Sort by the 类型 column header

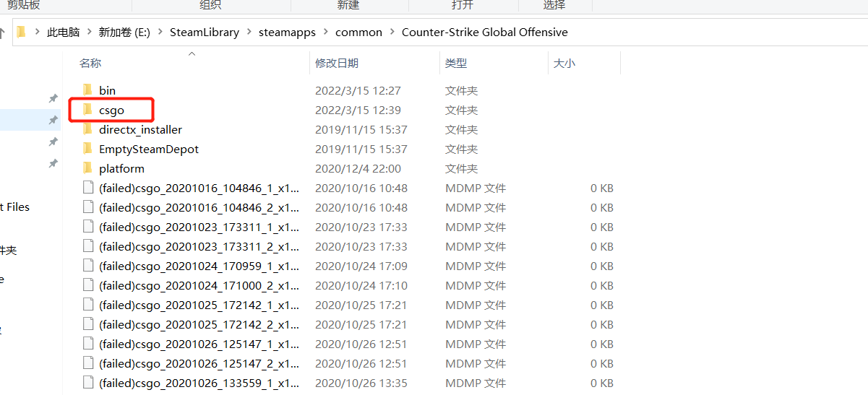point(455,64)
